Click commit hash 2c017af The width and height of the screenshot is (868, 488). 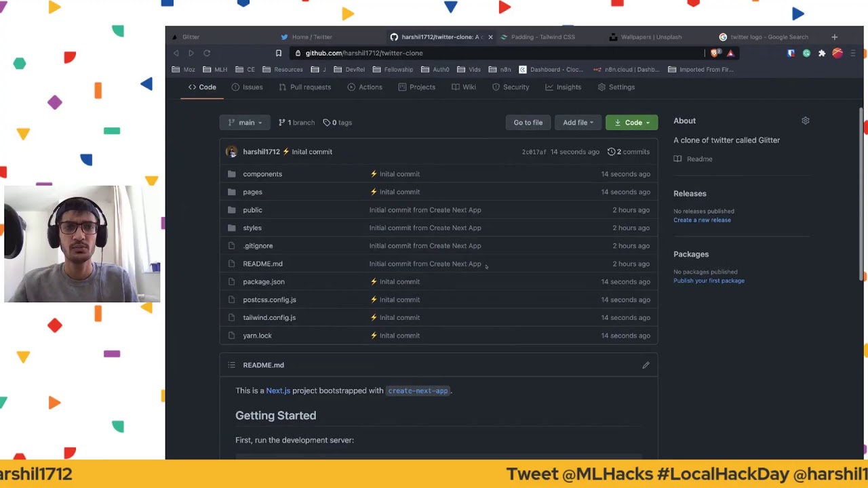(x=534, y=152)
